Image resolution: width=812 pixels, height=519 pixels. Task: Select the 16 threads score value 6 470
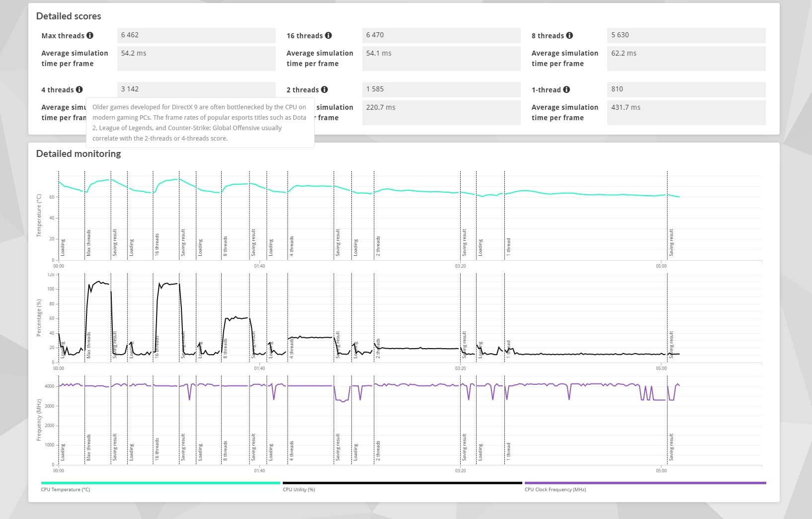(x=441, y=35)
